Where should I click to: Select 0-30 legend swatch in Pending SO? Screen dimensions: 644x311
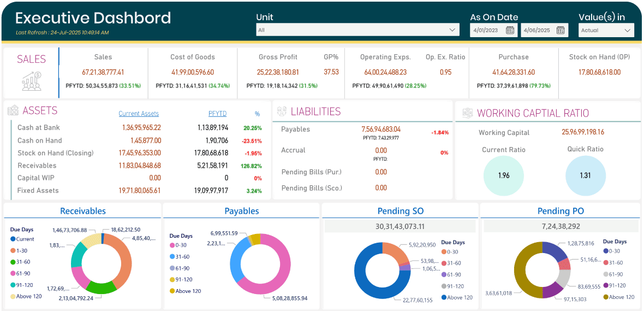pos(444,252)
